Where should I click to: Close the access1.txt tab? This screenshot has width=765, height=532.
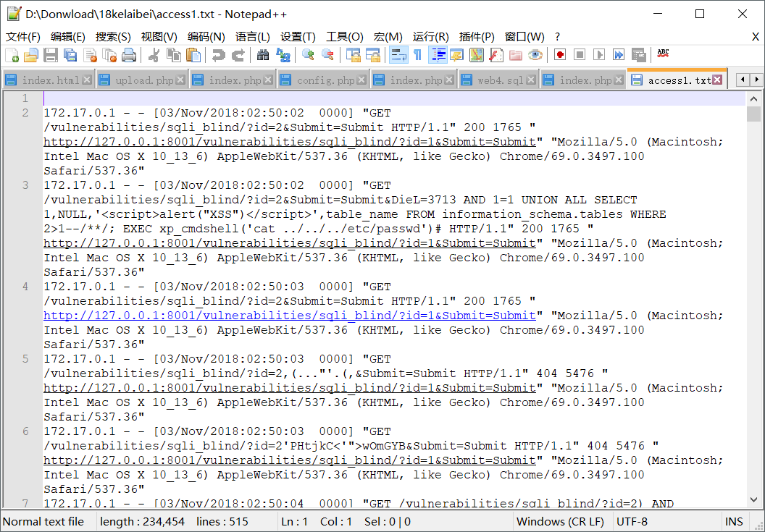click(x=716, y=80)
